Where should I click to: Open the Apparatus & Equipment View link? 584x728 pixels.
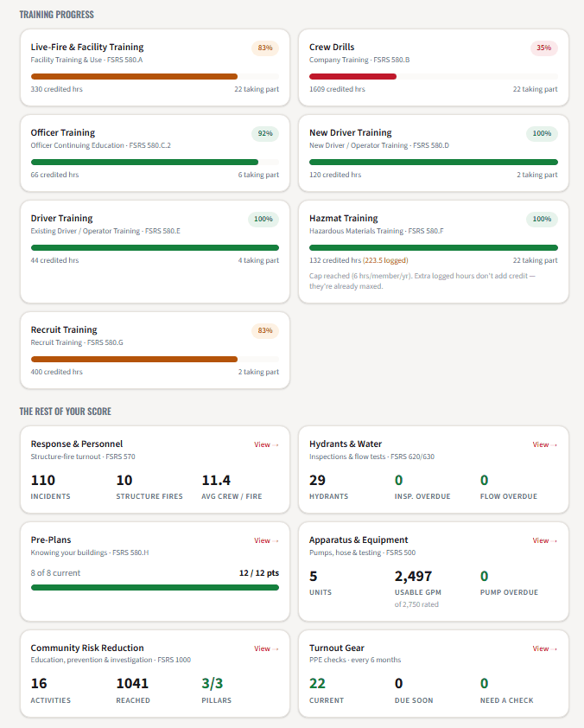click(545, 540)
